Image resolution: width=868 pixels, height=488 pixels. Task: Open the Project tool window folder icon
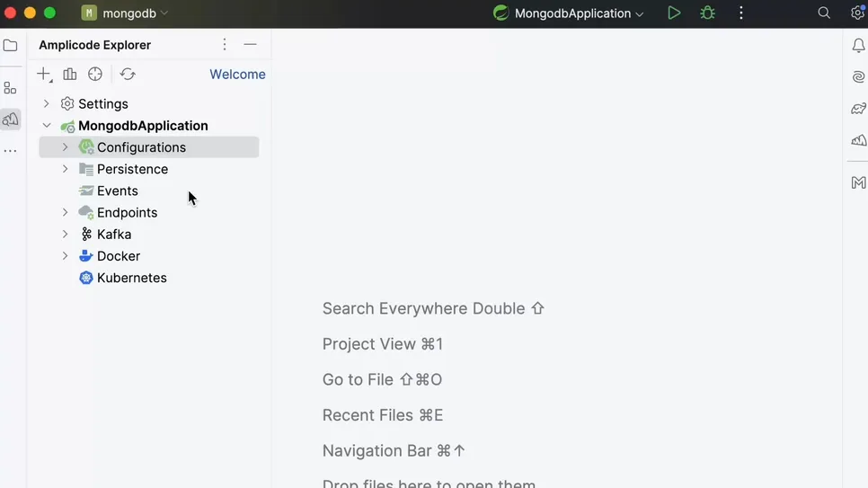pyautogui.click(x=11, y=46)
